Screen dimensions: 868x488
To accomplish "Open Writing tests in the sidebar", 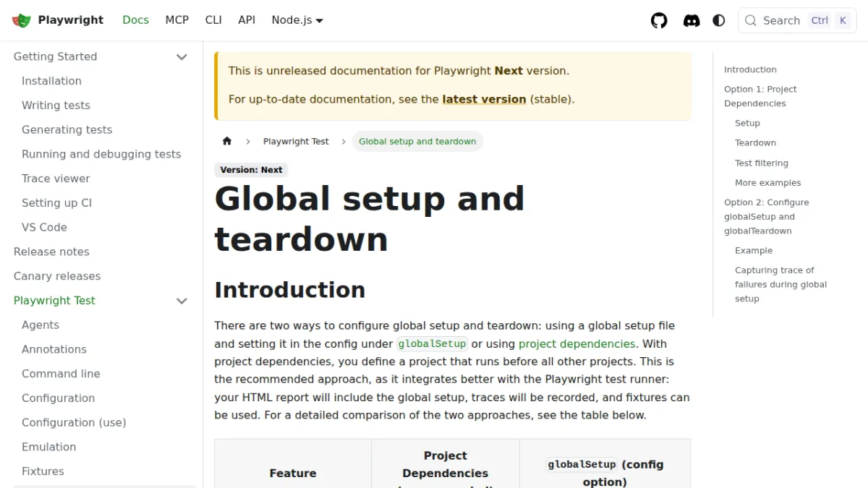I will tap(56, 106).
